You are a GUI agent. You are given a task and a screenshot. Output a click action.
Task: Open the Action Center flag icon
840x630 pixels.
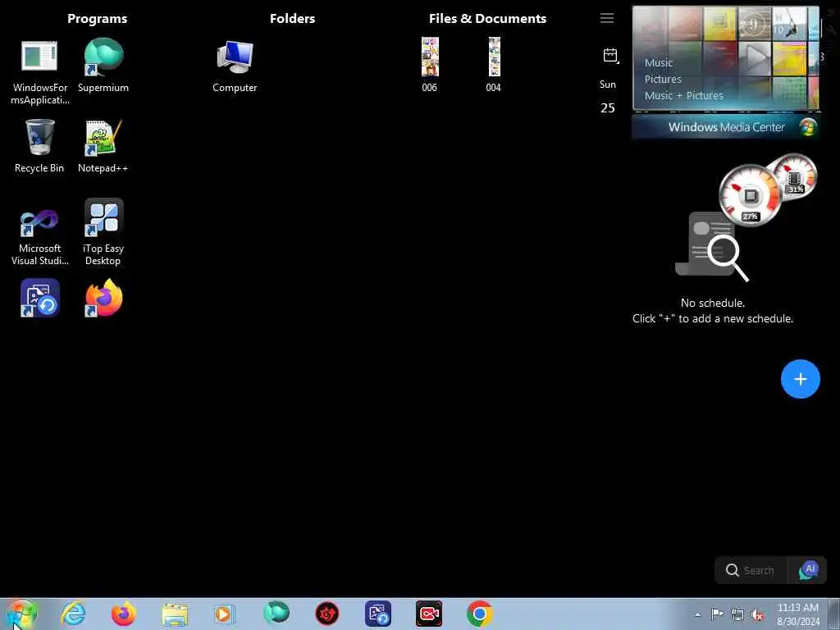pos(717,614)
